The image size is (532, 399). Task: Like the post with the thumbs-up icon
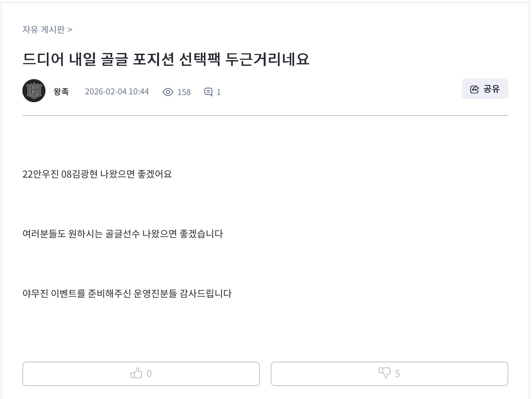click(x=136, y=374)
